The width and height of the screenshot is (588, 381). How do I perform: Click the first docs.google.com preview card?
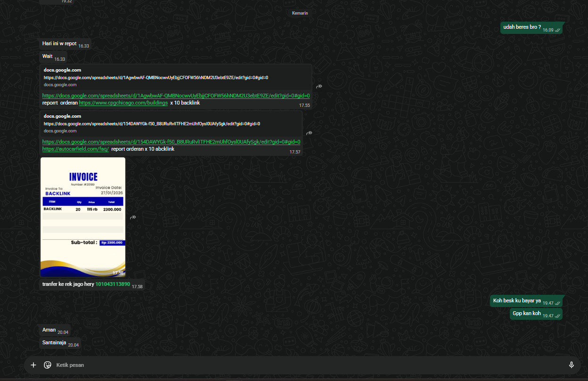(x=177, y=77)
